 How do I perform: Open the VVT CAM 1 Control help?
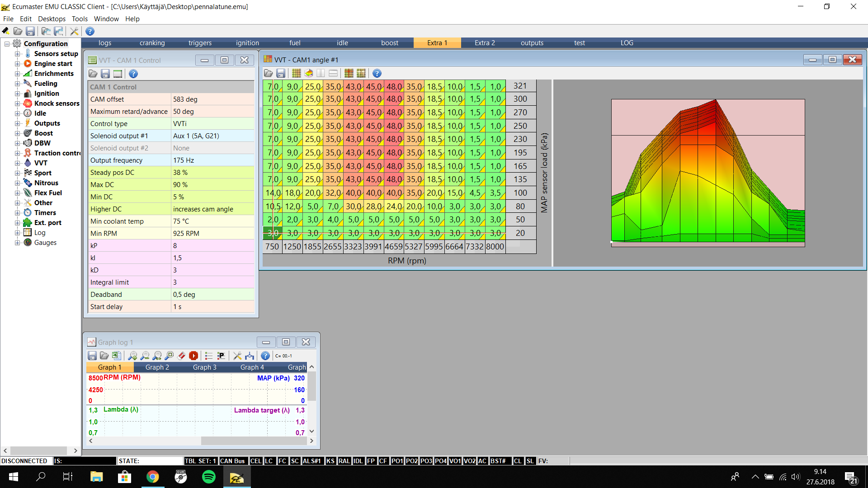[x=133, y=74]
